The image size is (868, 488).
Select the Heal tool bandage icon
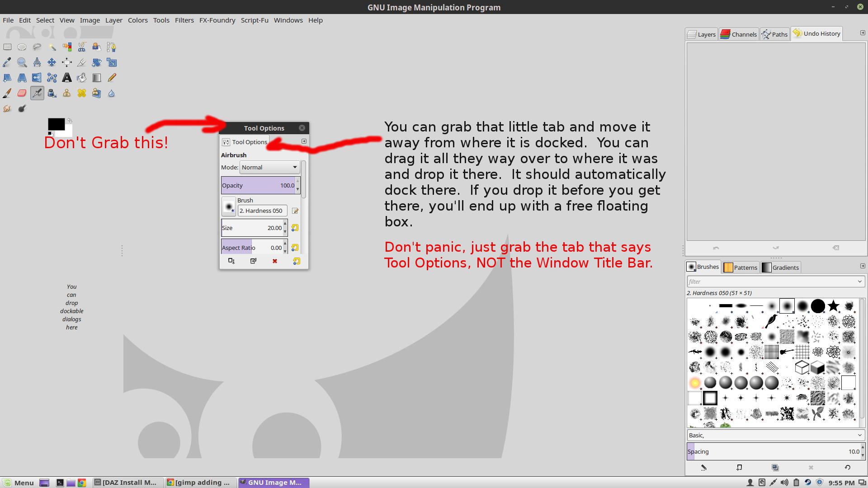pyautogui.click(x=82, y=93)
